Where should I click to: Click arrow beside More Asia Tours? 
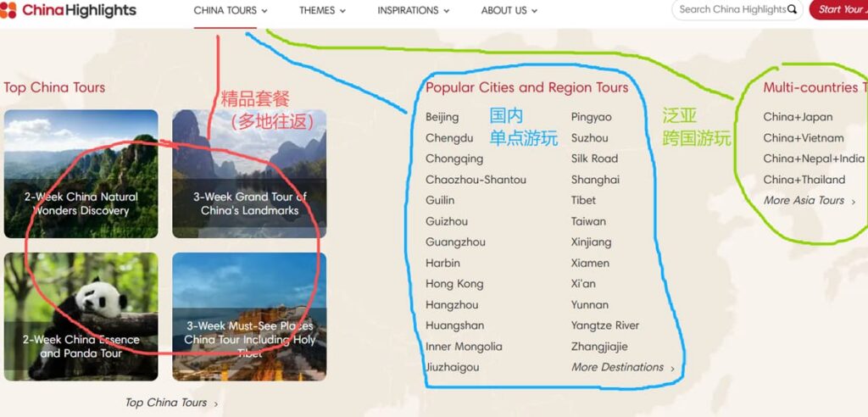tap(853, 202)
